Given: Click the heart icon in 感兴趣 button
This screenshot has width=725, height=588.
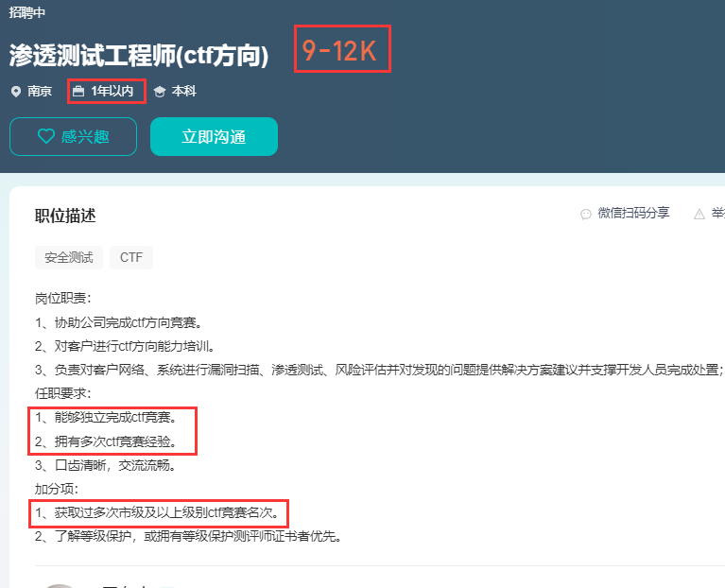Looking at the screenshot, I should click(x=45, y=136).
